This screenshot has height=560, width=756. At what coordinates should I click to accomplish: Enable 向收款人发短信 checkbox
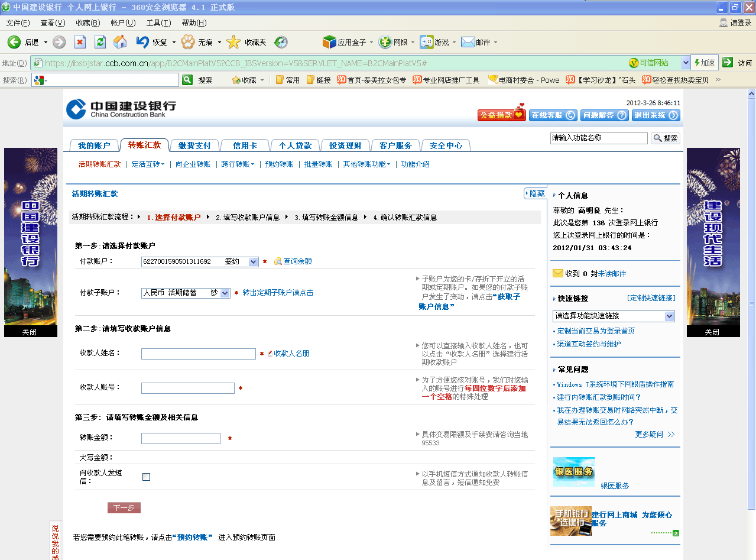(146, 477)
